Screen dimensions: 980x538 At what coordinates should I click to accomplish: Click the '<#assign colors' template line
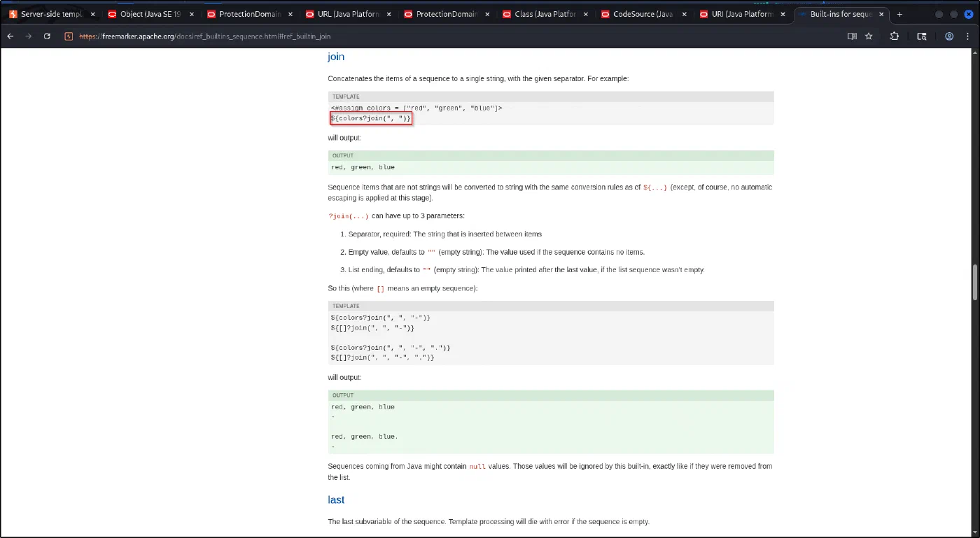tap(416, 108)
